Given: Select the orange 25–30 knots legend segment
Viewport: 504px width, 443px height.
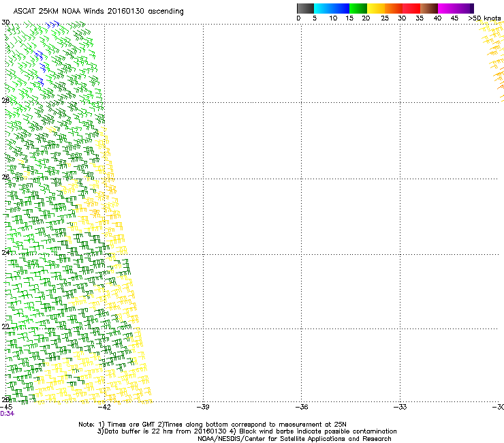Looking at the screenshot, I should tap(394, 8).
